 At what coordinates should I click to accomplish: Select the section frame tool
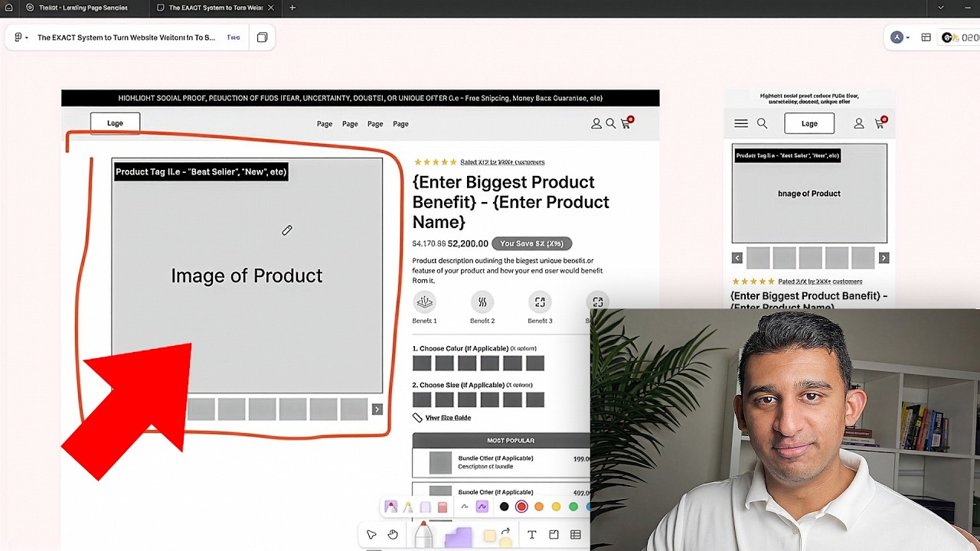tap(554, 534)
